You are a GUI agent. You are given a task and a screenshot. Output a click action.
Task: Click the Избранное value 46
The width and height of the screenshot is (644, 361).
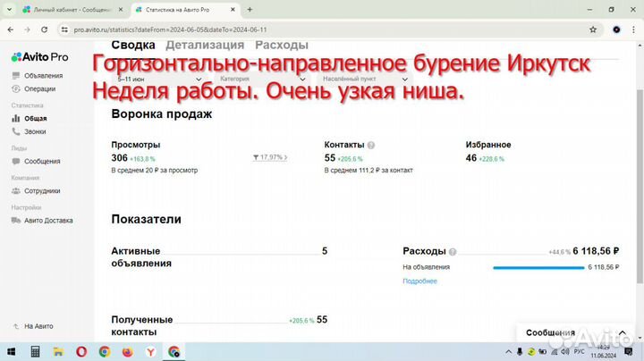point(470,158)
